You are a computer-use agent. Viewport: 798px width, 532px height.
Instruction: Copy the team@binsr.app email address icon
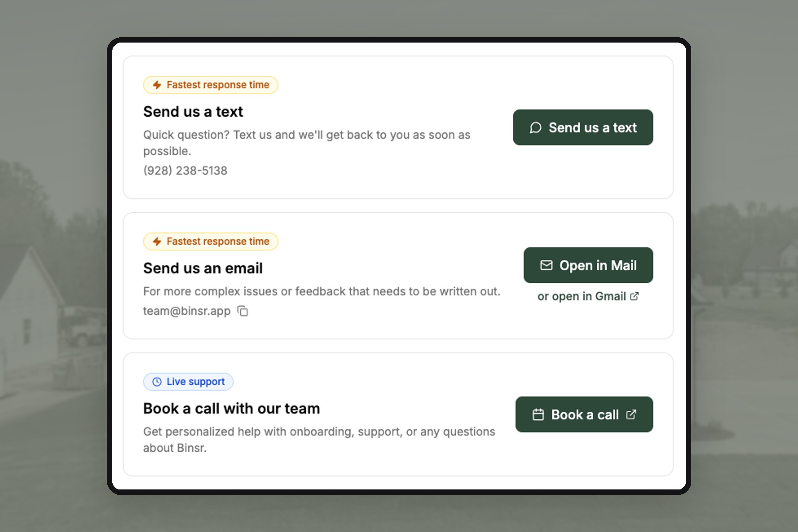(x=243, y=311)
